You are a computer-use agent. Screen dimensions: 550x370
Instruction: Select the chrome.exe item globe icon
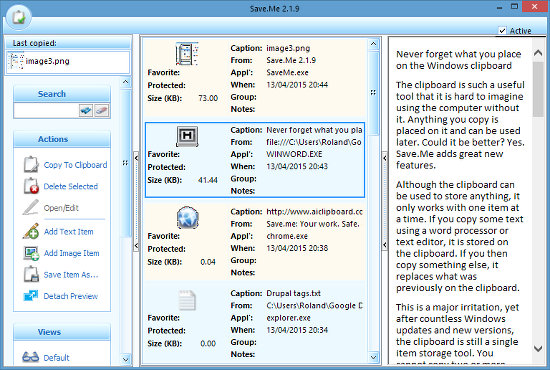point(187,217)
